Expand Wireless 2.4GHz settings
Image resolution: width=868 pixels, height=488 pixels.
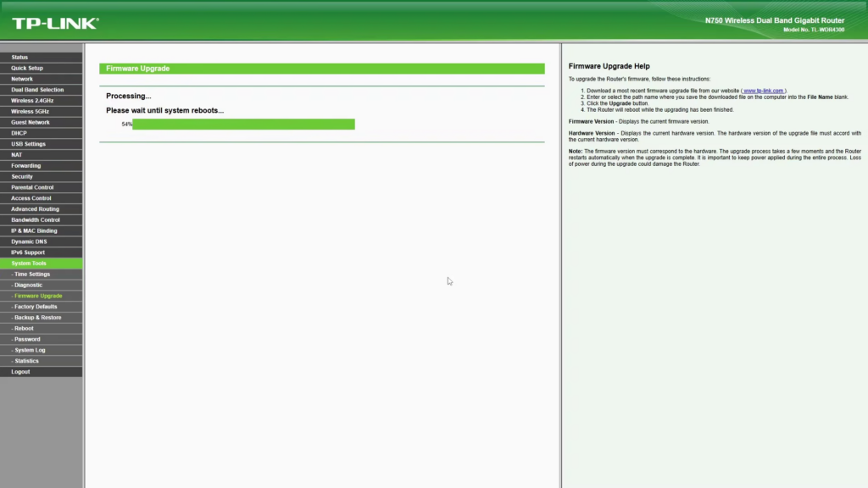[x=31, y=100]
